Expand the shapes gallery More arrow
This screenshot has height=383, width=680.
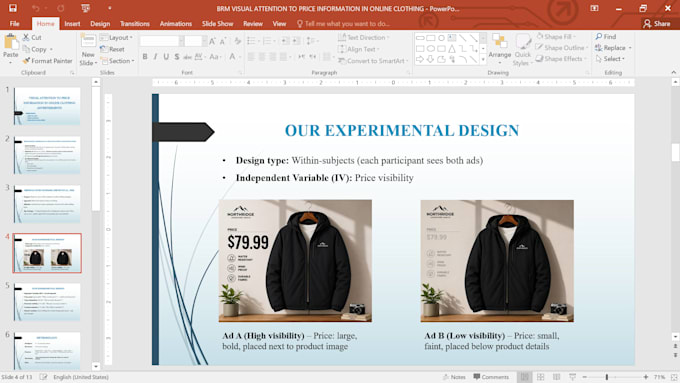point(483,60)
